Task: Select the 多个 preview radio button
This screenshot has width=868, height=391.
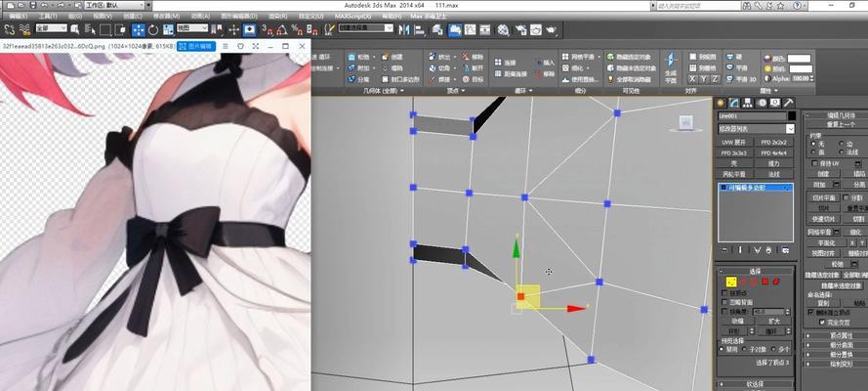Action: 772,349
